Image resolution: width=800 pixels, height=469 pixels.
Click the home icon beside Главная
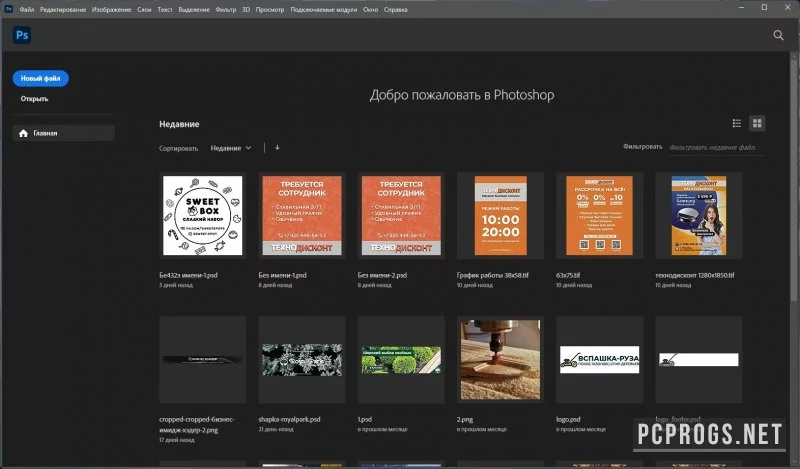[x=23, y=133]
